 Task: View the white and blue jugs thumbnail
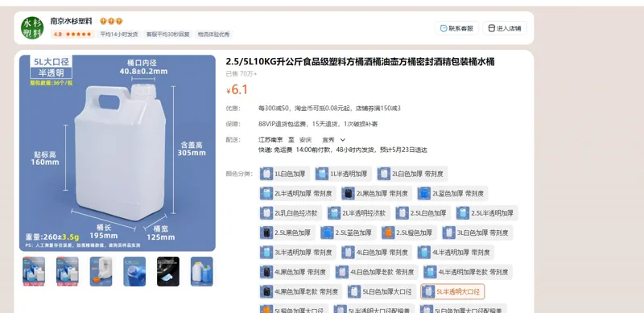tap(202, 271)
